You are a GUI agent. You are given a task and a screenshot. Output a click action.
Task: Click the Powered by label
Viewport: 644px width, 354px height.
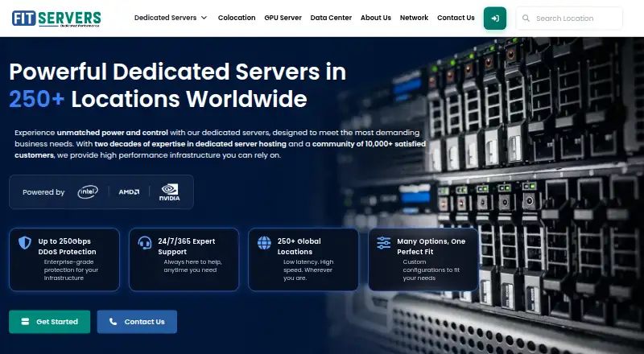coord(43,192)
